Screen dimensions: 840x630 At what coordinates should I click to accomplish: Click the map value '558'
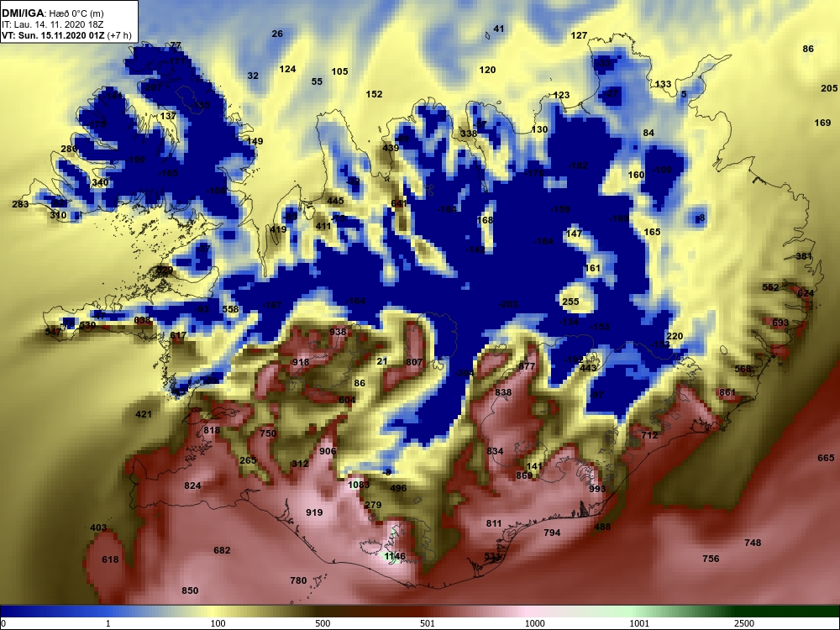[x=230, y=309]
